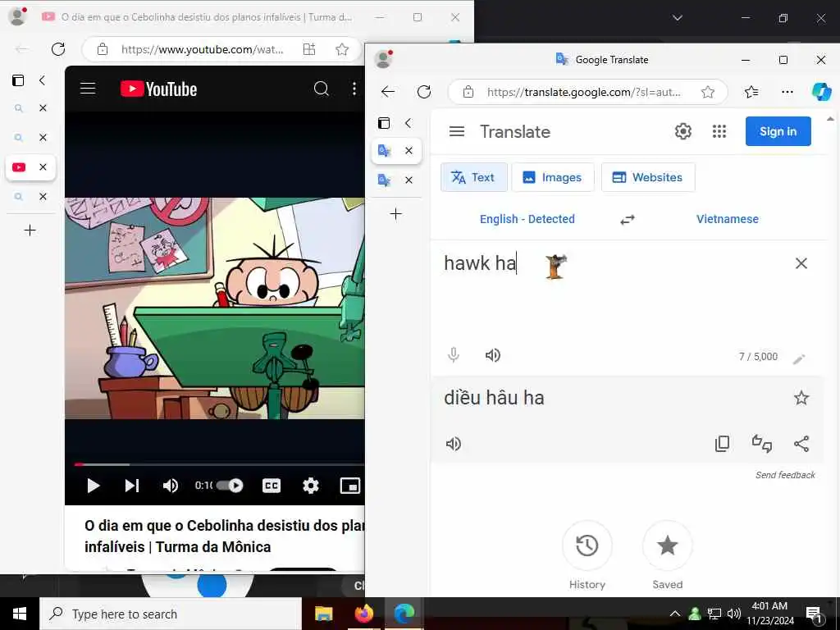This screenshot has width=840, height=630.
Task: Open Saved translations
Action: (x=668, y=546)
